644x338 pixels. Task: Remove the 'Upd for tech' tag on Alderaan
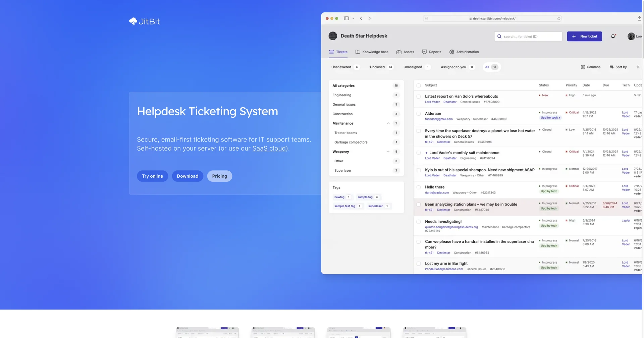pos(559,118)
